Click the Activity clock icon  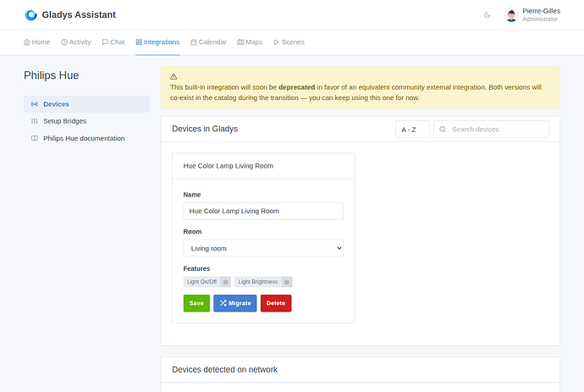64,42
